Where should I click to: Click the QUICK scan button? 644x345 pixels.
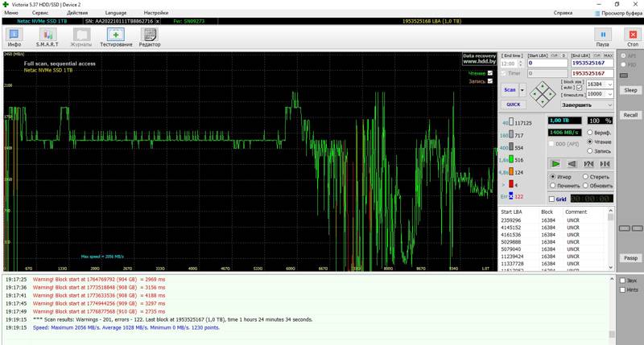[x=513, y=104]
